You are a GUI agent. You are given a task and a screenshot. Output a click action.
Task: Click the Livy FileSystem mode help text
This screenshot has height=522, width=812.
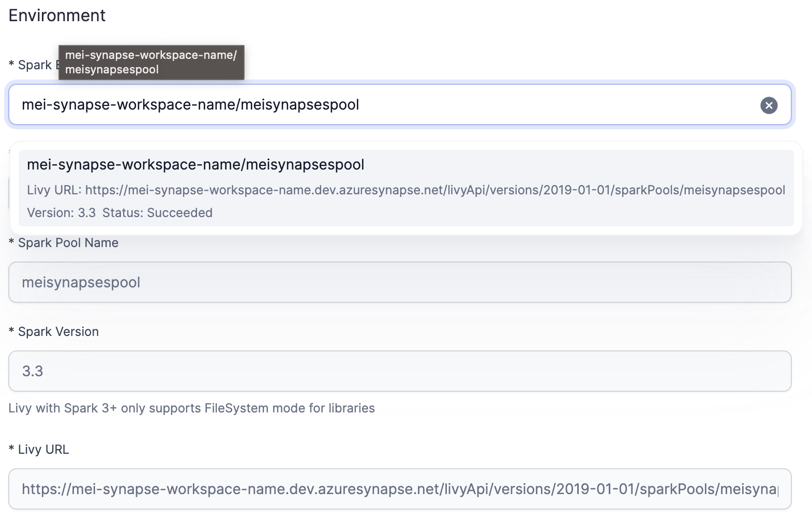pos(191,408)
